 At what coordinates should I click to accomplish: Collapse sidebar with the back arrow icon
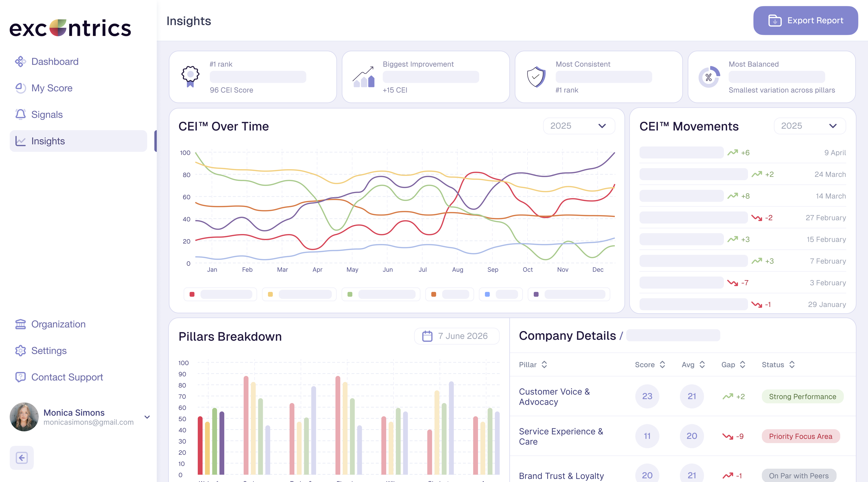(22, 458)
